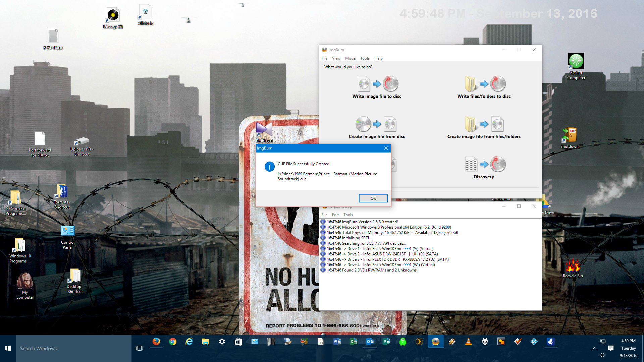Select log line 'ImgBurn Version 2.5.8.0 started!'
Screen dimensions: 644x362
362,222
